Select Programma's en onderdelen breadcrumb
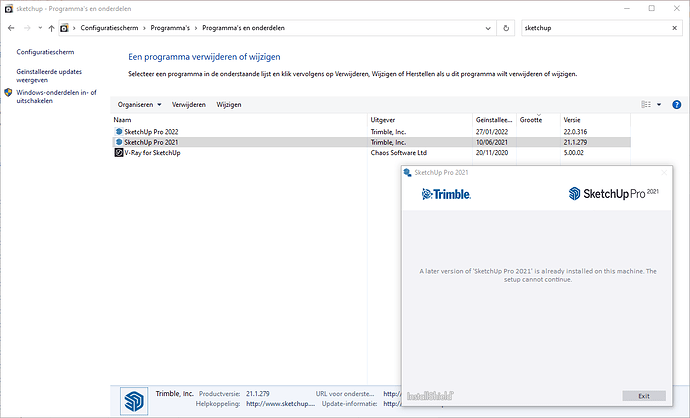Image resolution: width=690 pixels, height=418 pixels. 243,28
